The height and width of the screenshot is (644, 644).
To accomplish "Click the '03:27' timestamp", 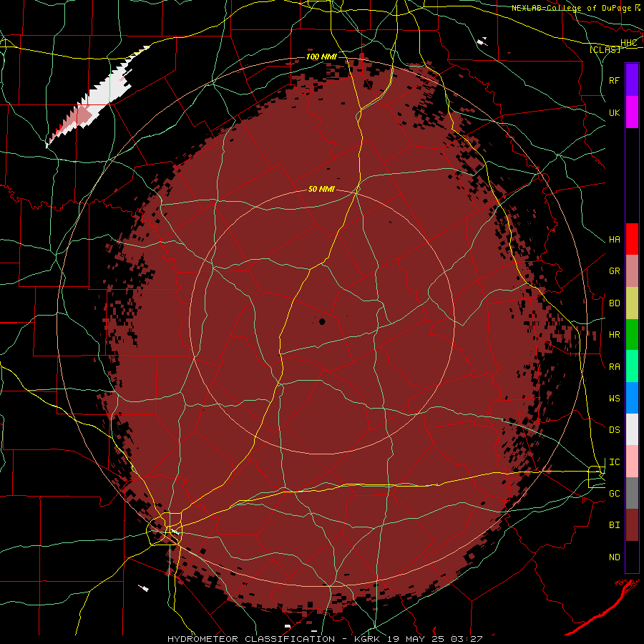I will coord(466,639).
